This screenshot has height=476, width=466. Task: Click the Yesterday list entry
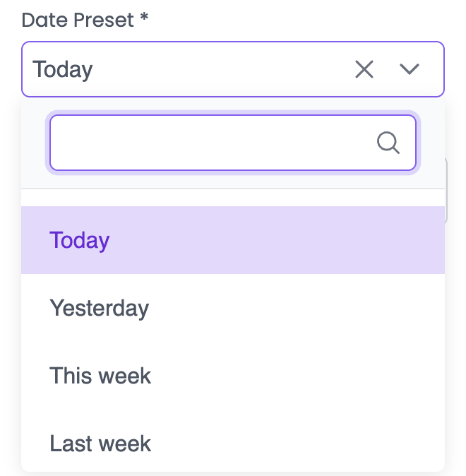(99, 308)
